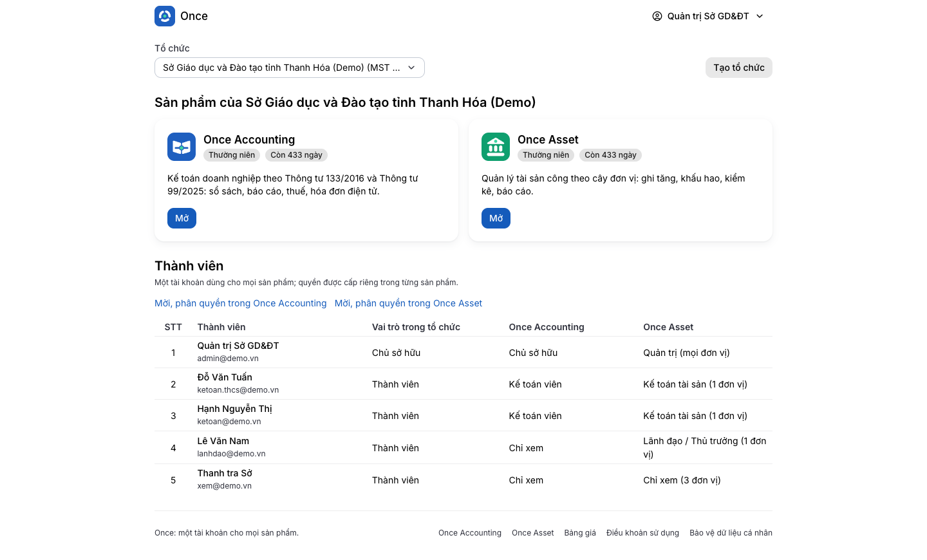Select member Đỗ Văn Tuấn
Viewport: 927px width, 560px height.
[225, 377]
